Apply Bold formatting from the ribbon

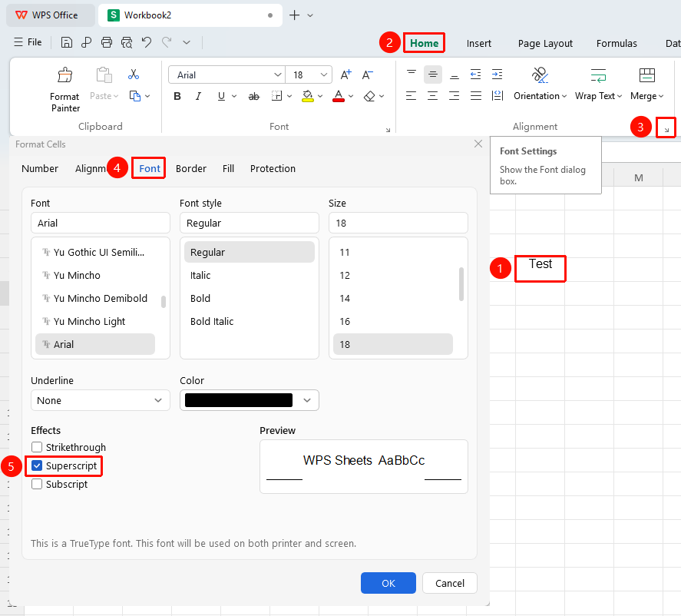pyautogui.click(x=177, y=96)
